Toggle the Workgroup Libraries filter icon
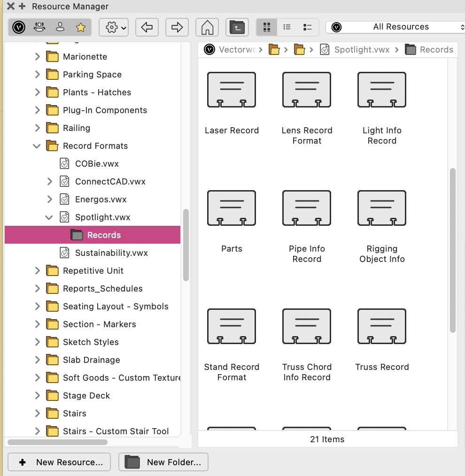Image resolution: width=465 pixels, height=476 pixels. click(x=39, y=27)
